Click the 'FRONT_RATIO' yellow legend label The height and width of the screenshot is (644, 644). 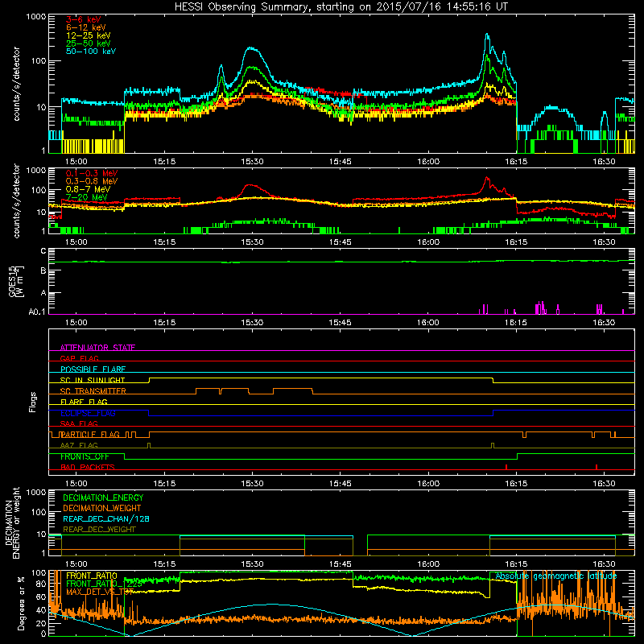click(92, 576)
